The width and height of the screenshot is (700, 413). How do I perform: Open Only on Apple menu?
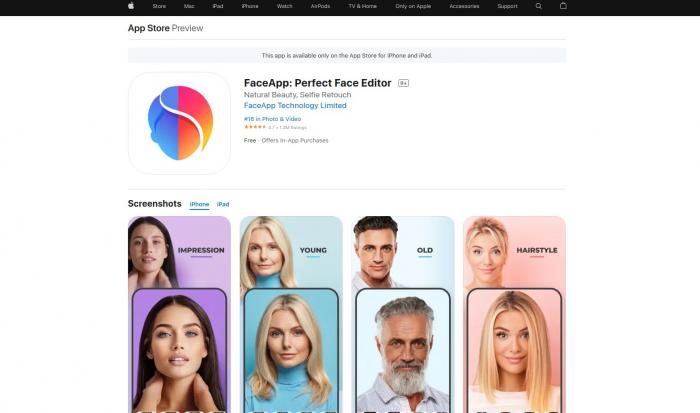tap(413, 6)
